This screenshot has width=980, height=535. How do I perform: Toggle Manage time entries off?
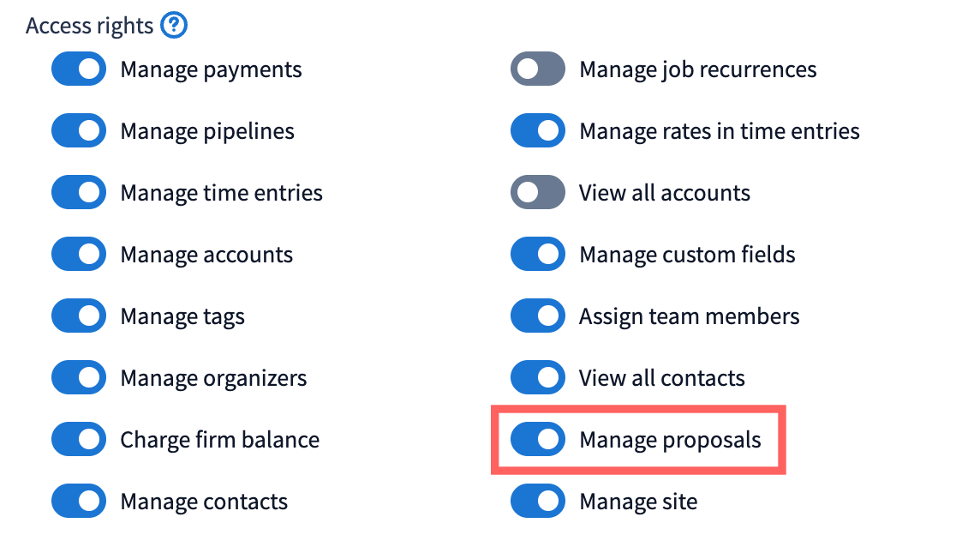point(79,193)
